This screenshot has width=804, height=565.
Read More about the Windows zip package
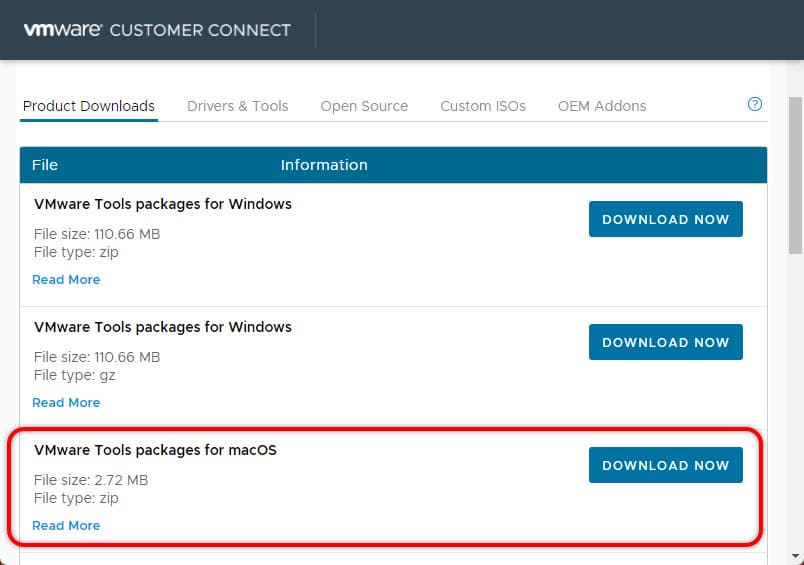tap(66, 279)
